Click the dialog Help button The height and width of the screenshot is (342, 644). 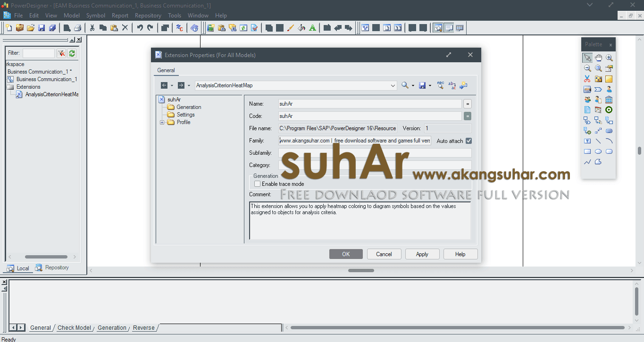click(x=460, y=254)
